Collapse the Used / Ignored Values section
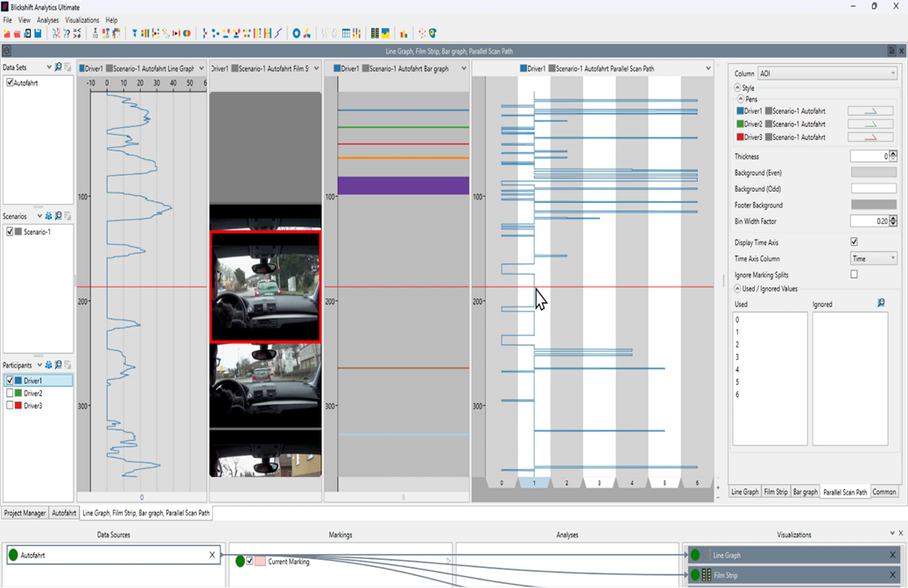 pyautogui.click(x=737, y=289)
